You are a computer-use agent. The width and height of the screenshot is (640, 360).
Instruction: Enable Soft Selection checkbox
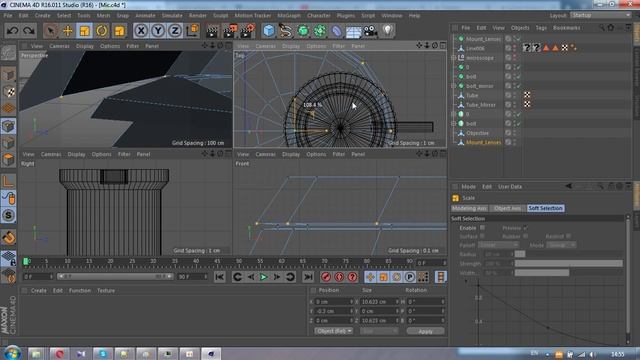coord(482,228)
